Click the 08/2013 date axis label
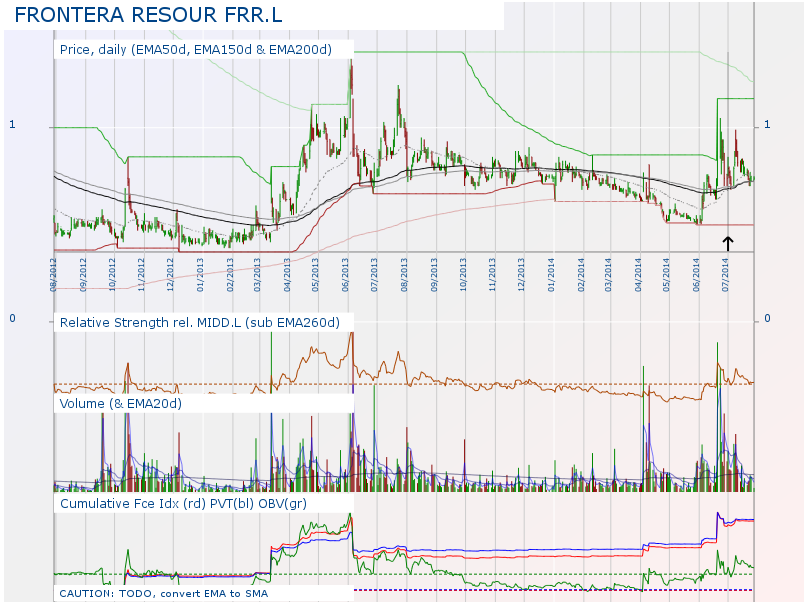 [x=404, y=275]
